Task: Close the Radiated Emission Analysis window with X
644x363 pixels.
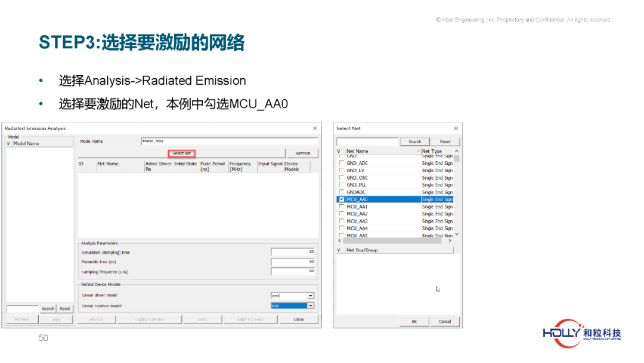Action: click(315, 128)
